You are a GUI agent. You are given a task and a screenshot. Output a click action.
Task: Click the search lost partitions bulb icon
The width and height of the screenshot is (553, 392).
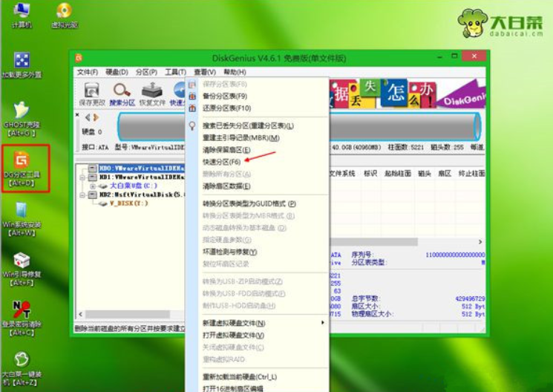point(192,125)
